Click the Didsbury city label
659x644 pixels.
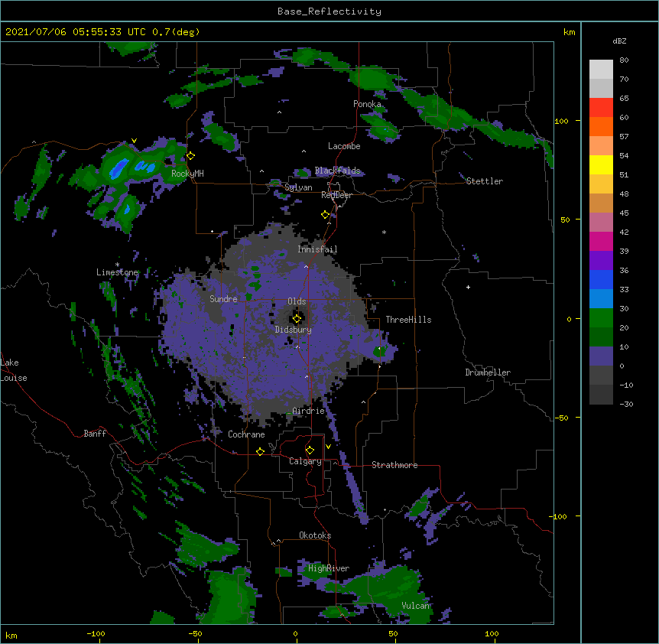coord(294,330)
